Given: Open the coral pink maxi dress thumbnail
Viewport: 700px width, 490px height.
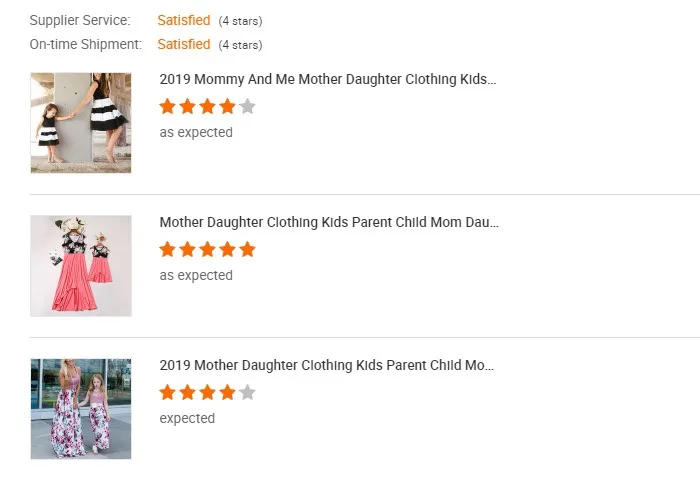Looking at the screenshot, I should coord(81,266).
